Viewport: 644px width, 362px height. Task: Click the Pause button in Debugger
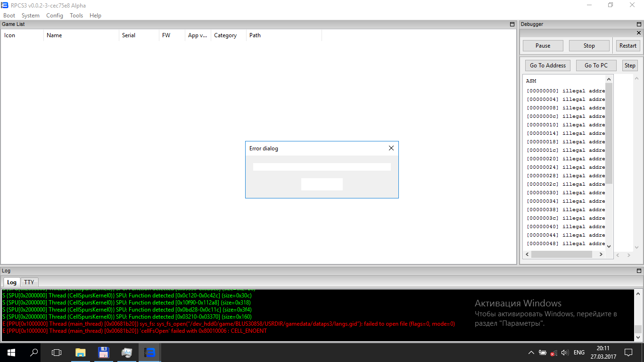click(x=543, y=46)
